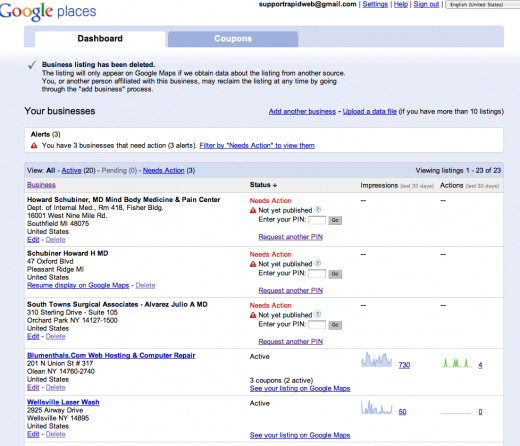Screen dimensions: 520x446
Task: Open the 50 impressions count link
Action: (402, 412)
